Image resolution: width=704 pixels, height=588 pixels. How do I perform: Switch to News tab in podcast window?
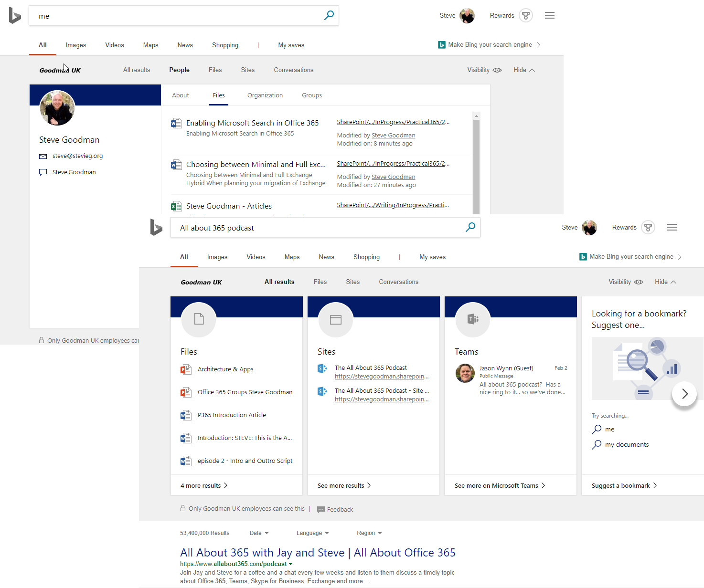(327, 257)
